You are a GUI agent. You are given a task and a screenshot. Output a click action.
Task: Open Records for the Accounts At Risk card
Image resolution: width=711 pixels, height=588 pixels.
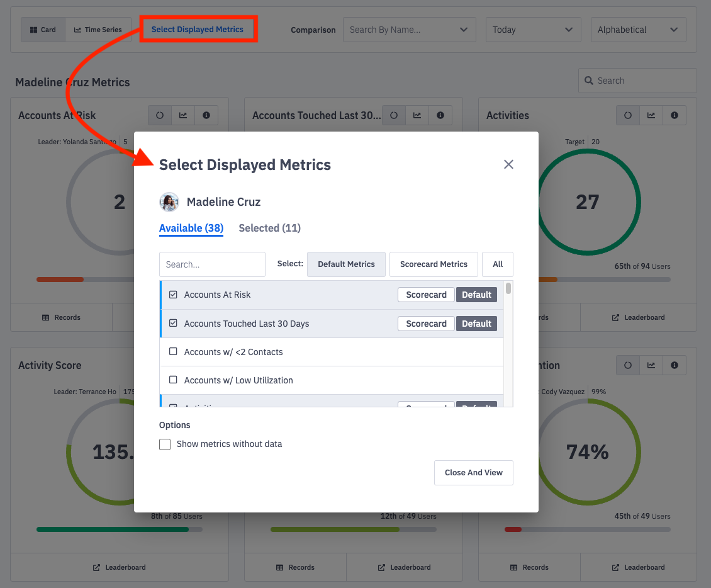pyautogui.click(x=61, y=317)
